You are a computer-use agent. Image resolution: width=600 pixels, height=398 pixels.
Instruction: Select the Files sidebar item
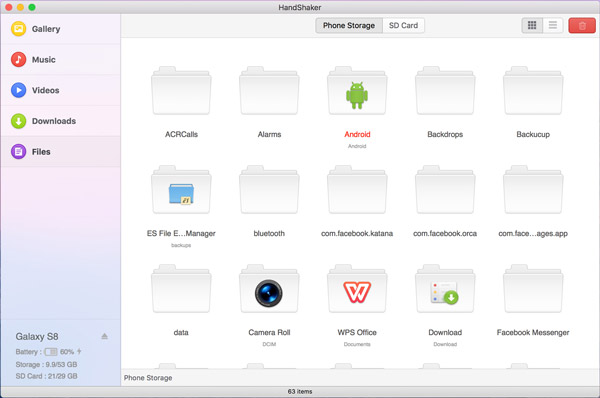pos(60,152)
